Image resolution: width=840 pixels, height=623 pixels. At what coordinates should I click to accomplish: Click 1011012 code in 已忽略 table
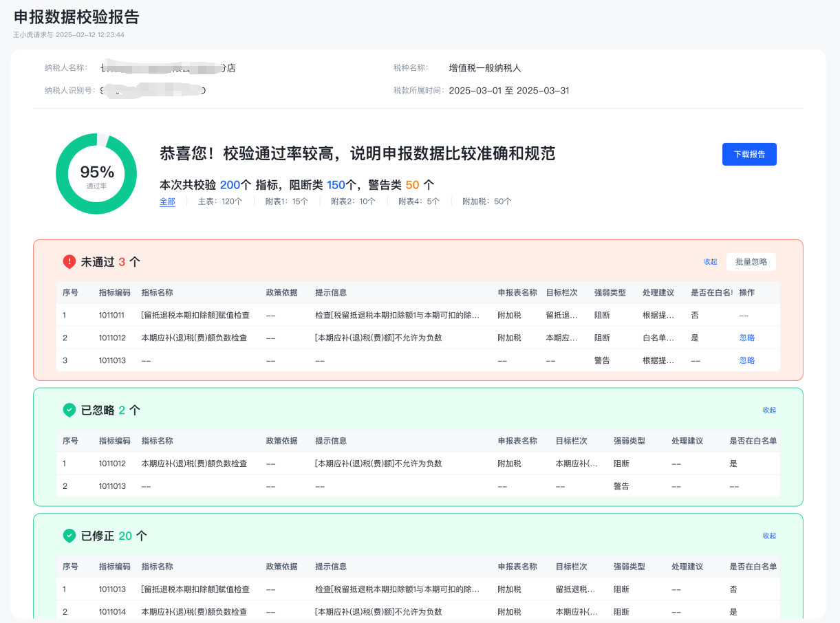pos(112,463)
